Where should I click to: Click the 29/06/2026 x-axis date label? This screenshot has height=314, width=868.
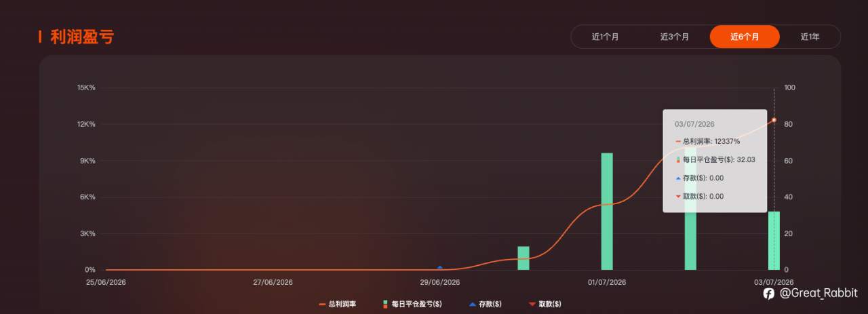[x=440, y=282]
